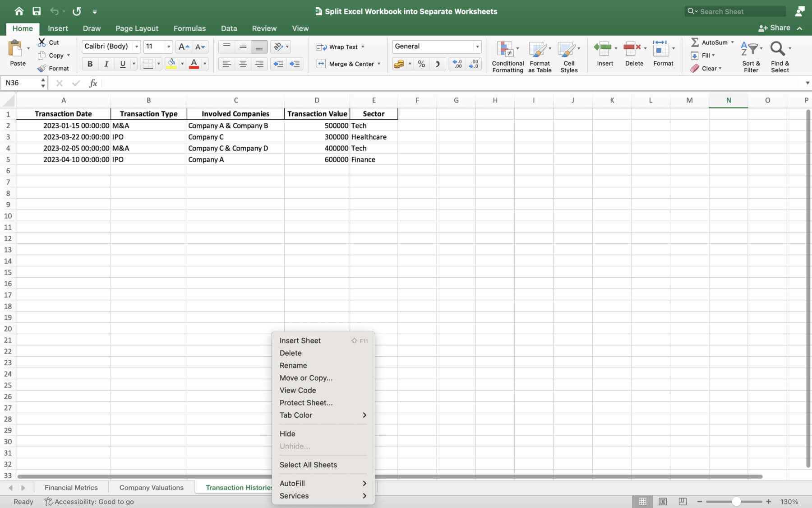The height and width of the screenshot is (508, 812).
Task: Expand the Merge & Center options arrow
Action: pos(379,64)
